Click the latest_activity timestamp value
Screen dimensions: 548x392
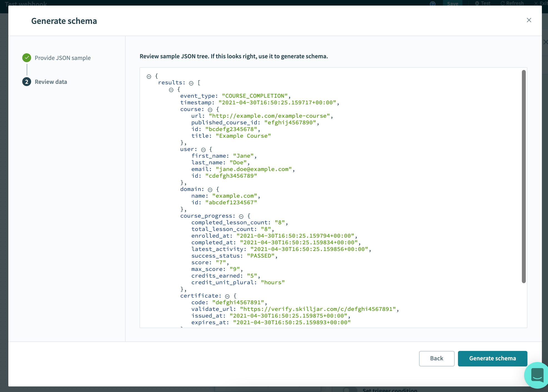[309, 249]
